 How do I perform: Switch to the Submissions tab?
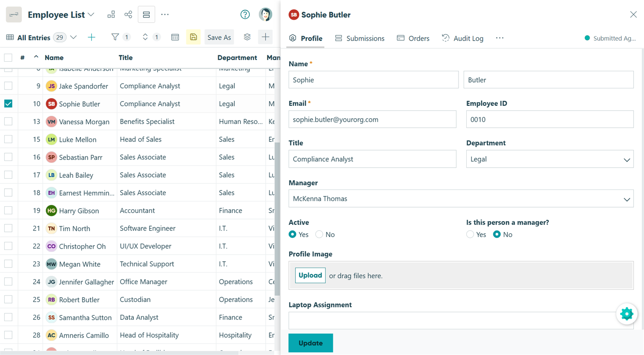tap(360, 38)
